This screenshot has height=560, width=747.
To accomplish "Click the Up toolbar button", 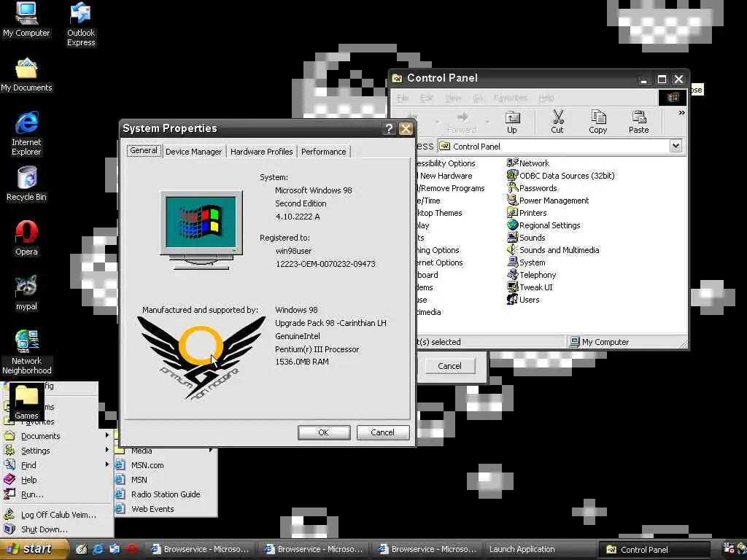I will coord(512,122).
